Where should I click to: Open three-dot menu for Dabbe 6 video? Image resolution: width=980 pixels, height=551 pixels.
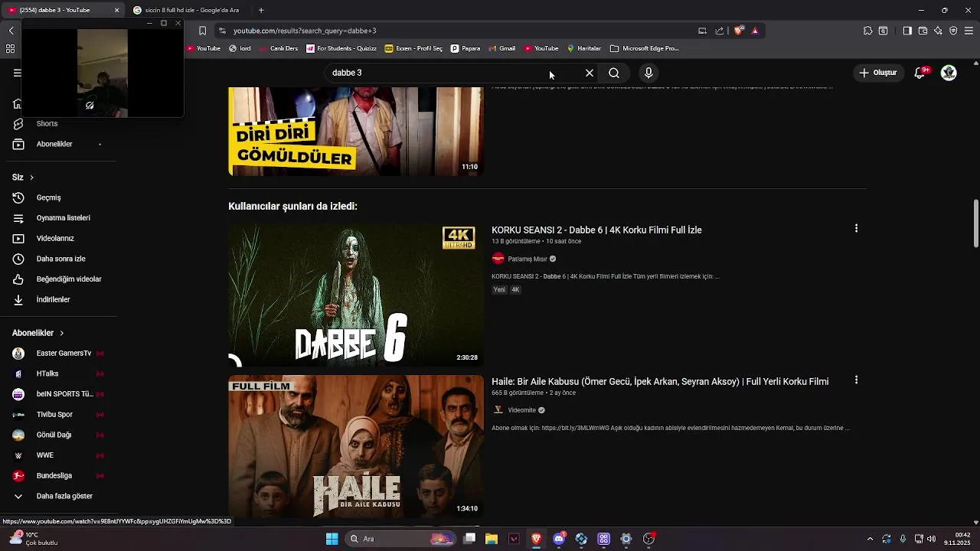856,228
